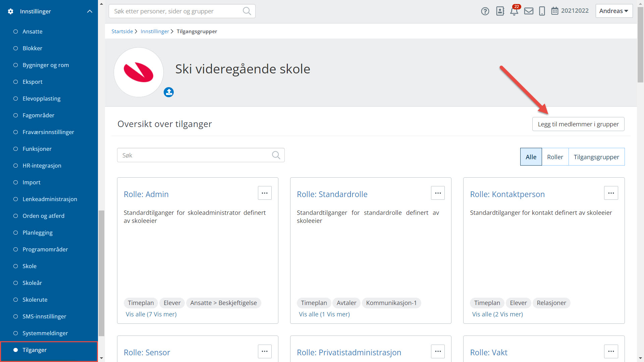Viewport: 644px width, 362px height.
Task: Focus the Søk field under Oversikt
Action: tap(201, 155)
